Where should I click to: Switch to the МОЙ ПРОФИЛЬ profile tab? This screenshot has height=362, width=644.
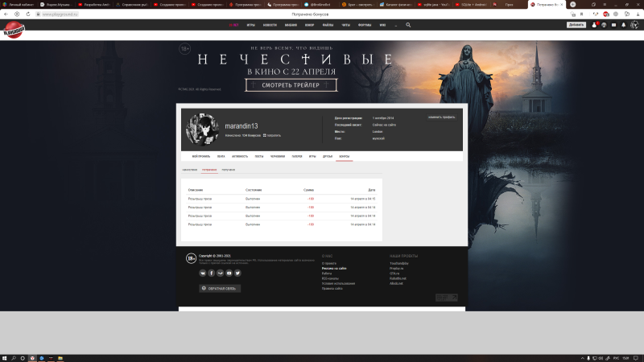click(200, 156)
